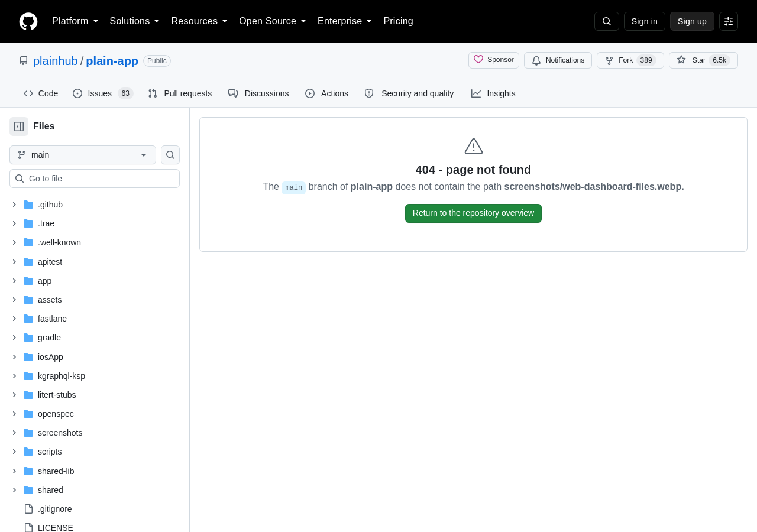
Task: Expand the screenshots folder chevron
Action: click(x=14, y=433)
